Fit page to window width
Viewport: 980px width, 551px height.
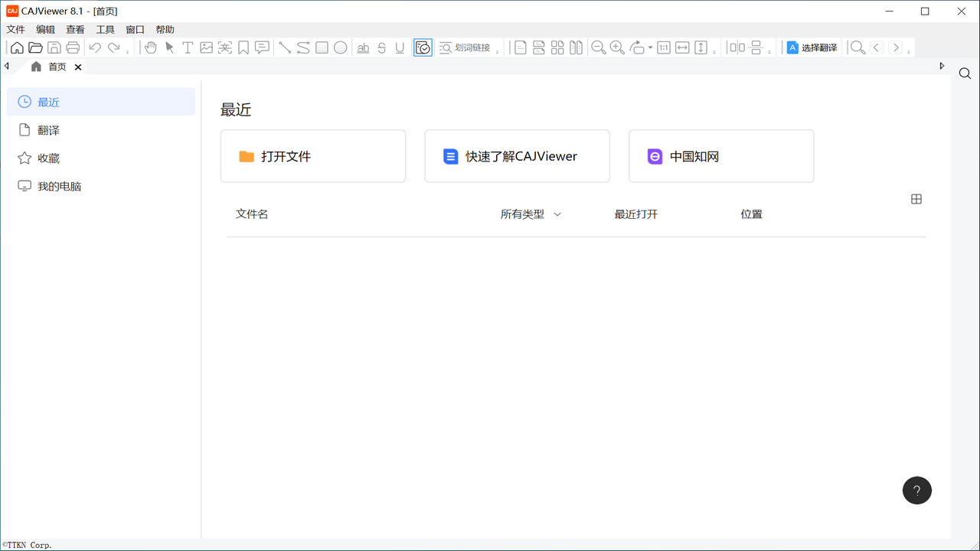681,47
